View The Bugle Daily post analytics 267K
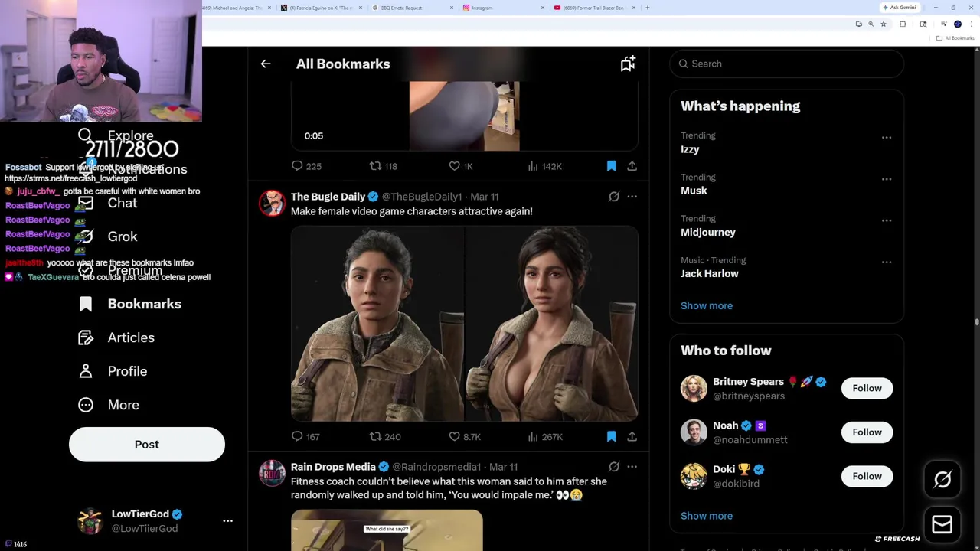Screen dimensions: 980x551 point(545,436)
